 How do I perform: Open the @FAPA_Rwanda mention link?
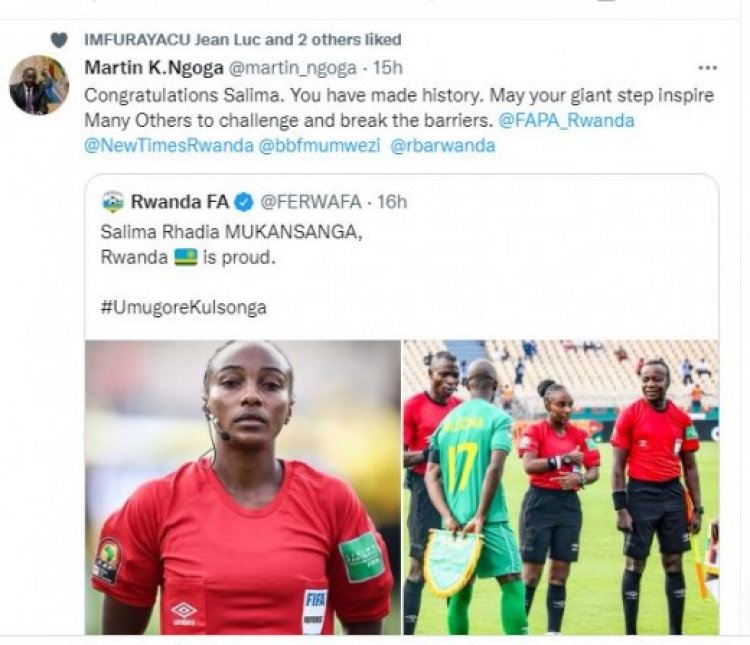tap(566, 120)
